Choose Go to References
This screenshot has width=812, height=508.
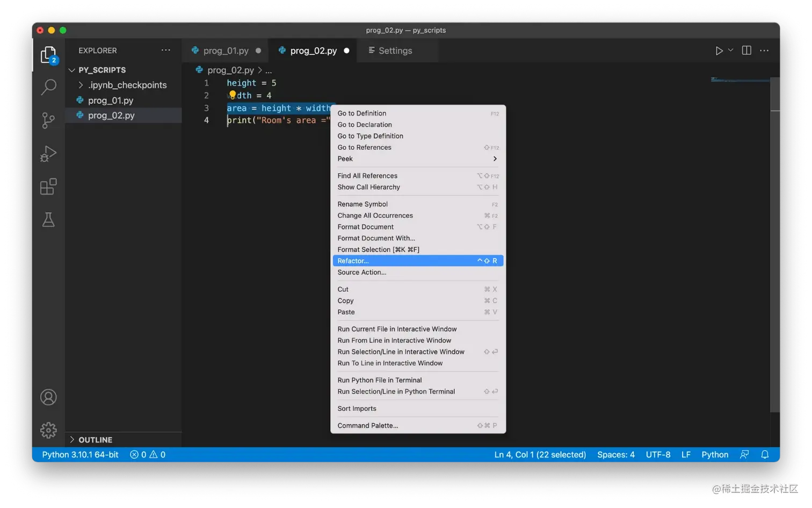coord(418,147)
